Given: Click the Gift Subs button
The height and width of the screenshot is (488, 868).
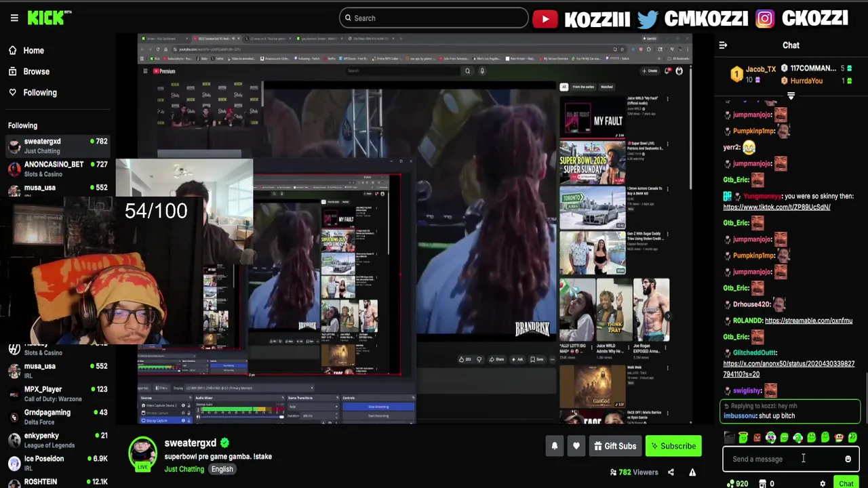Looking at the screenshot, I should [615, 446].
